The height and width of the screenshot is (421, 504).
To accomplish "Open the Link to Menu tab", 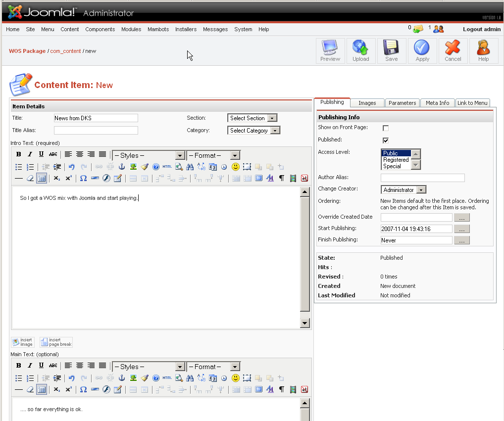I will coord(472,103).
